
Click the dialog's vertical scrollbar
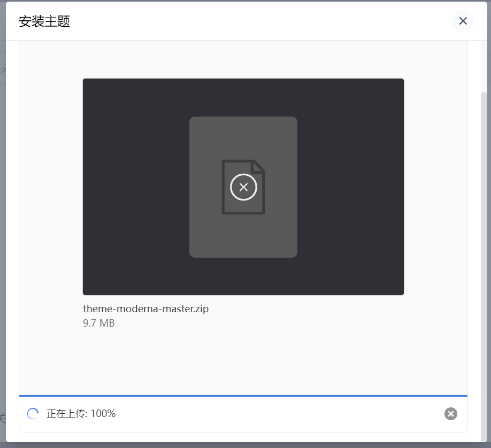pos(484,266)
